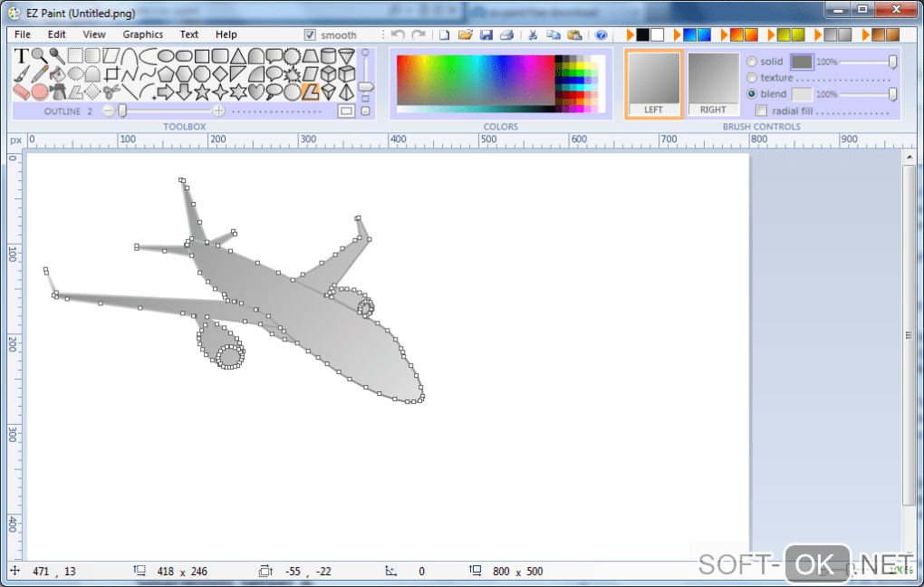
Task: Click the rainbow color spectrum picker
Action: 476,81
